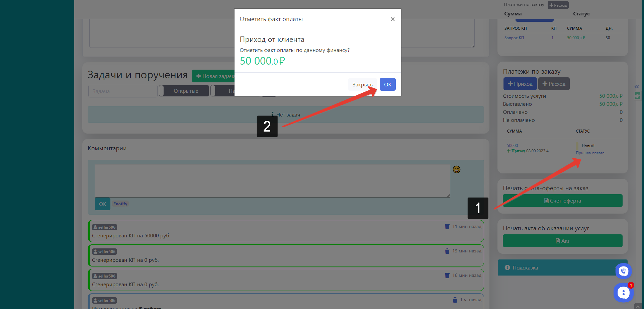Add expense with Расход button in payments panel
Screen dimensions: 644x309
pyautogui.click(x=554, y=84)
